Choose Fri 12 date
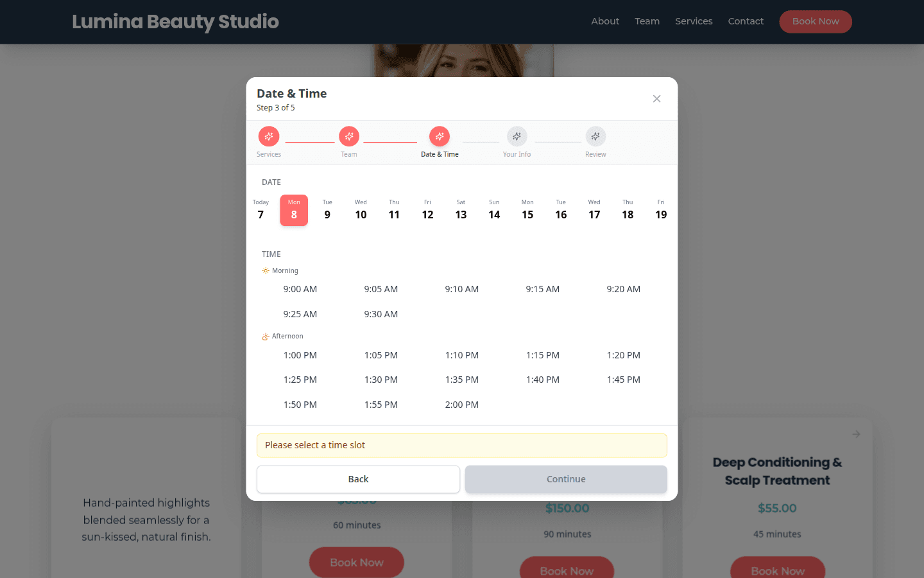 tap(427, 210)
